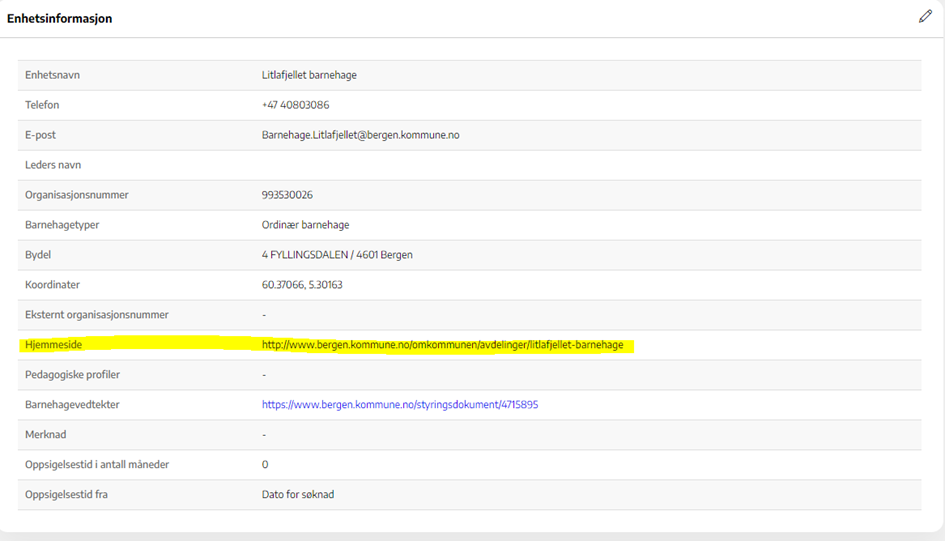
Task: Select organization number 993530026
Action: [x=287, y=195]
